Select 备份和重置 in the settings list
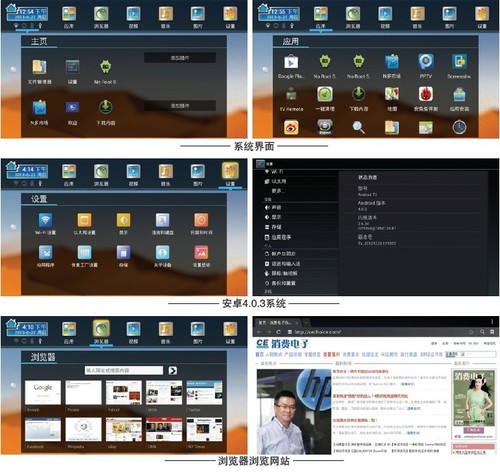 coord(280,283)
